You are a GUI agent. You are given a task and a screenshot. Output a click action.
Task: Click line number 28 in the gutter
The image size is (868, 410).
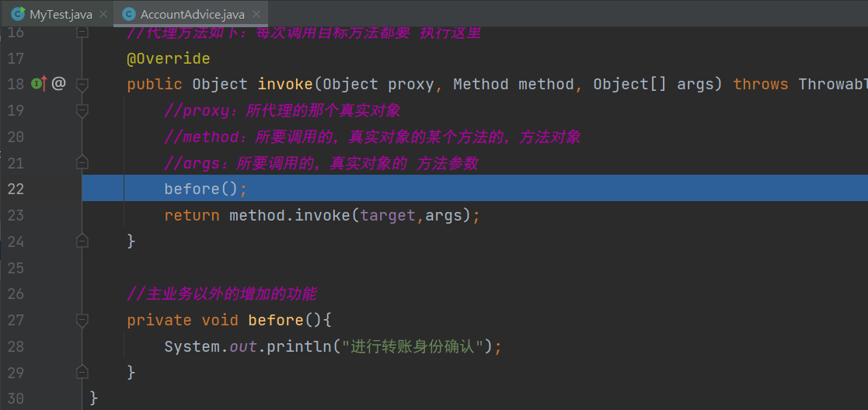16,346
